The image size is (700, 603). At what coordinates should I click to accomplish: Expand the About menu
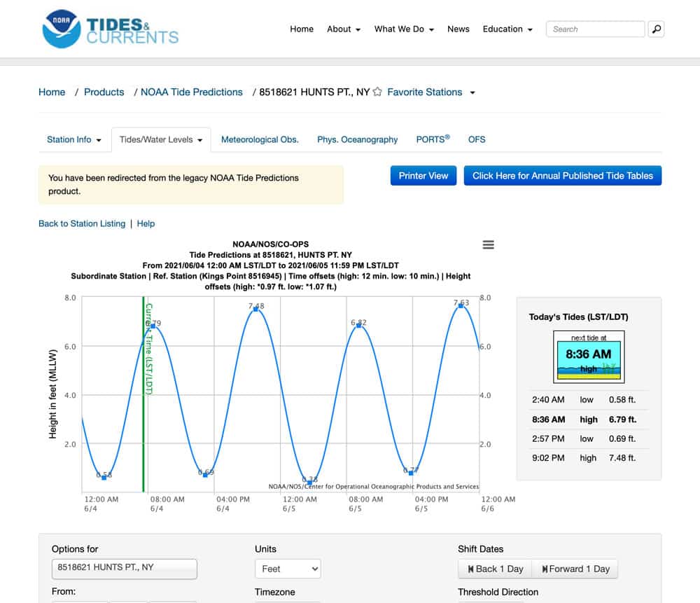(x=343, y=29)
